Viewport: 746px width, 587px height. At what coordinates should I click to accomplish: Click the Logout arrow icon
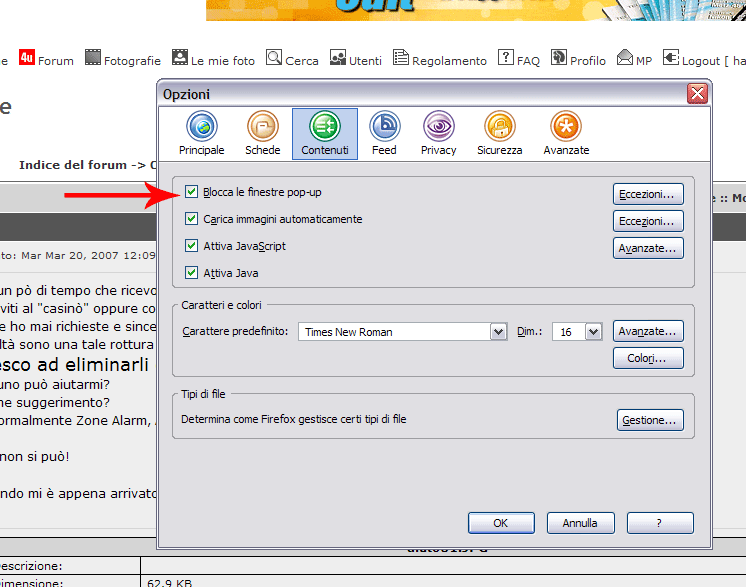671,57
